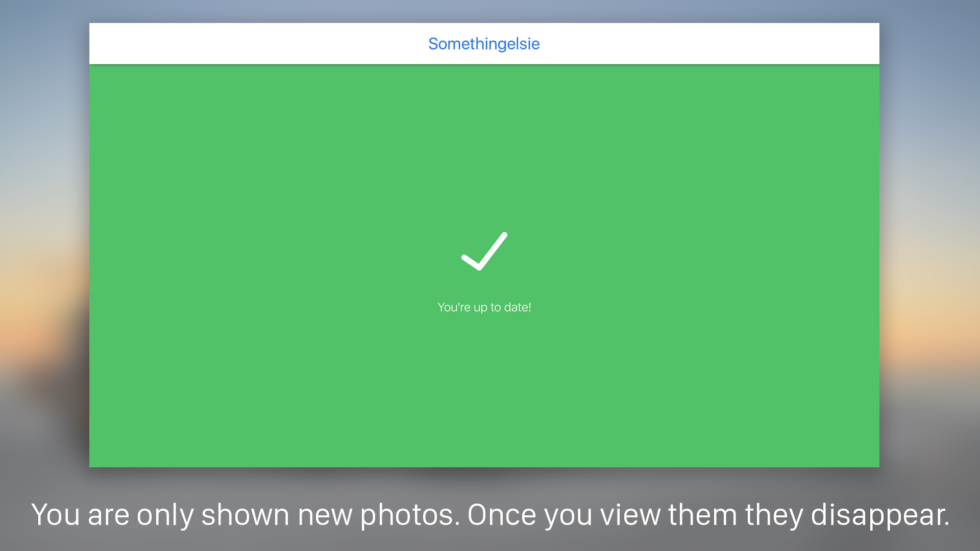This screenshot has height=551, width=980.
Task: Open the Somethingelsie title link
Action: (484, 44)
